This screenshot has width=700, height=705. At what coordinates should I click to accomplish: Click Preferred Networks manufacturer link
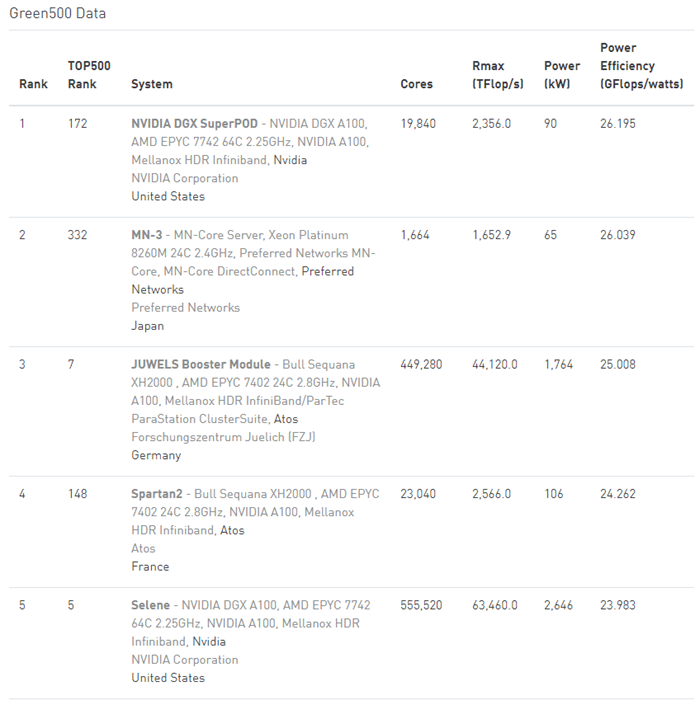click(327, 271)
